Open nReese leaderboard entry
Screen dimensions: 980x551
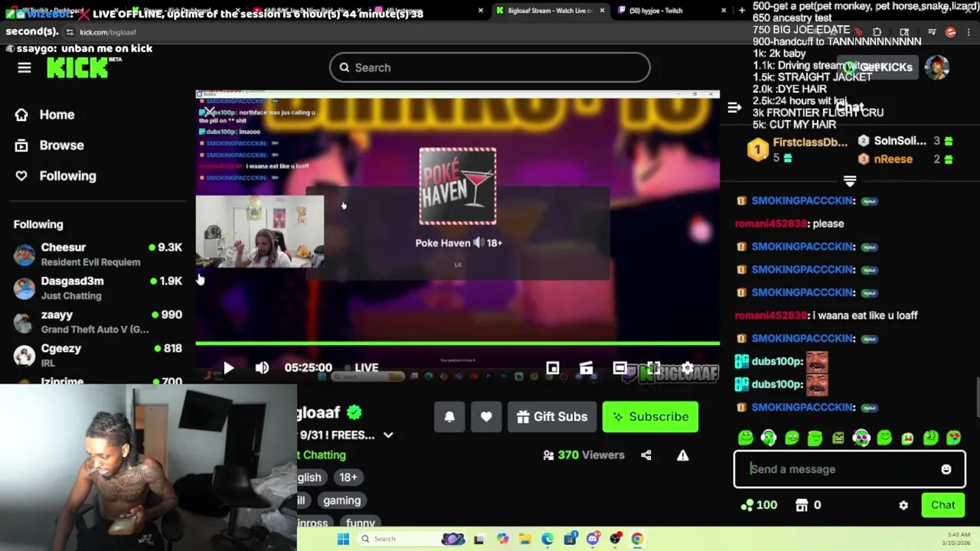click(x=903, y=159)
